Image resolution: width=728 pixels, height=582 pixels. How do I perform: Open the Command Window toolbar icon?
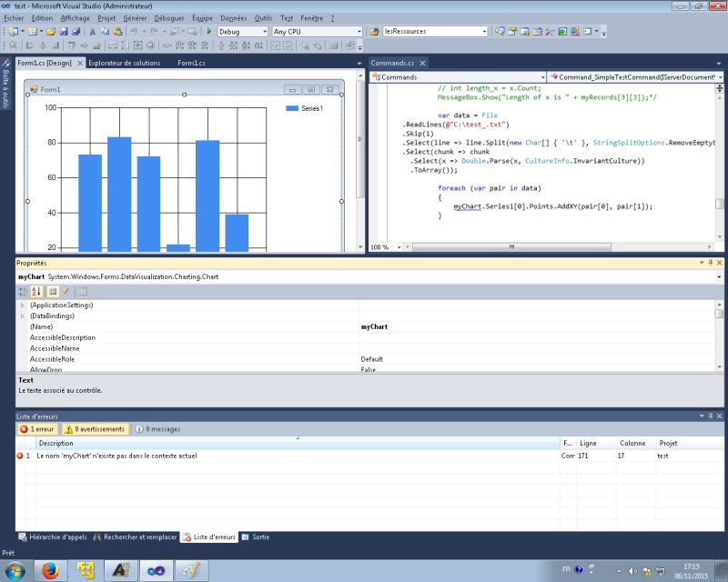[588, 31]
